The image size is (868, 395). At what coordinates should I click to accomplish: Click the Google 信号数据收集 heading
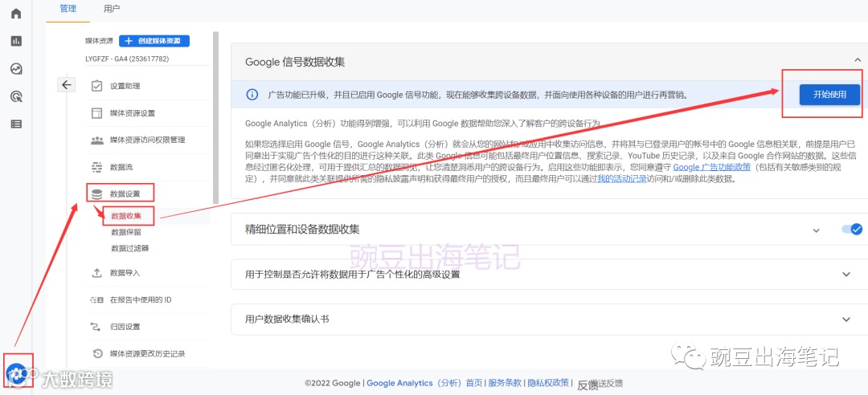pyautogui.click(x=295, y=62)
